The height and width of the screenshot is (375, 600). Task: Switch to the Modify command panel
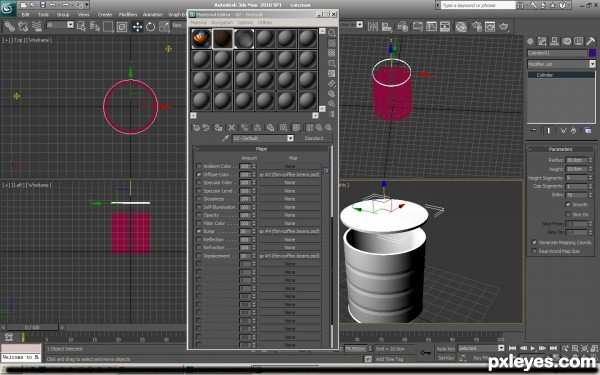(x=542, y=41)
